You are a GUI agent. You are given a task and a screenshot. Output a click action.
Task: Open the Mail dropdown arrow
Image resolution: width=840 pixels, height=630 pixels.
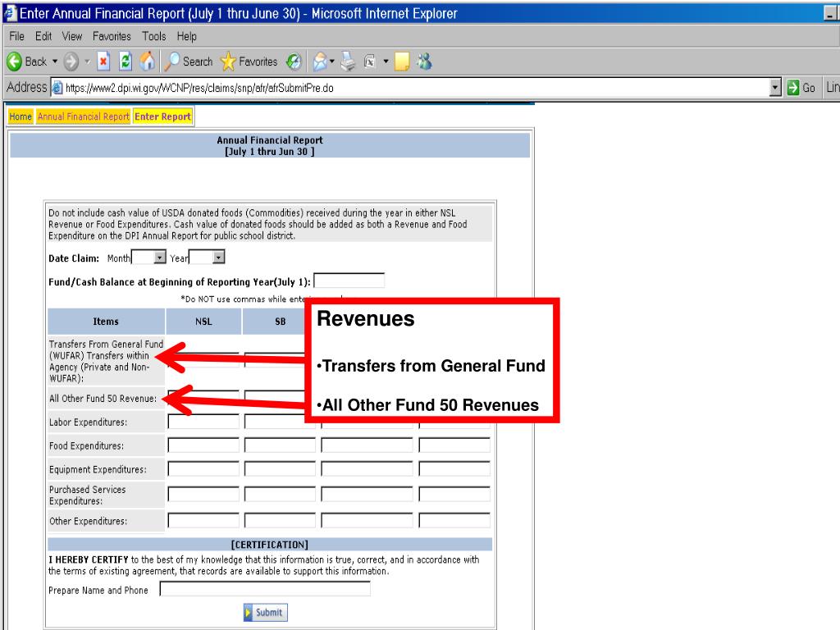332,62
